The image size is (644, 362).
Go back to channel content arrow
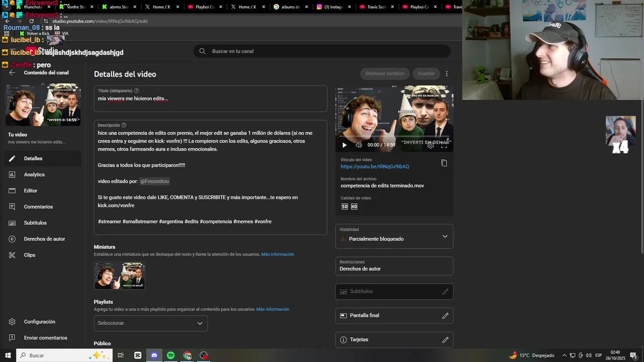(x=12, y=73)
